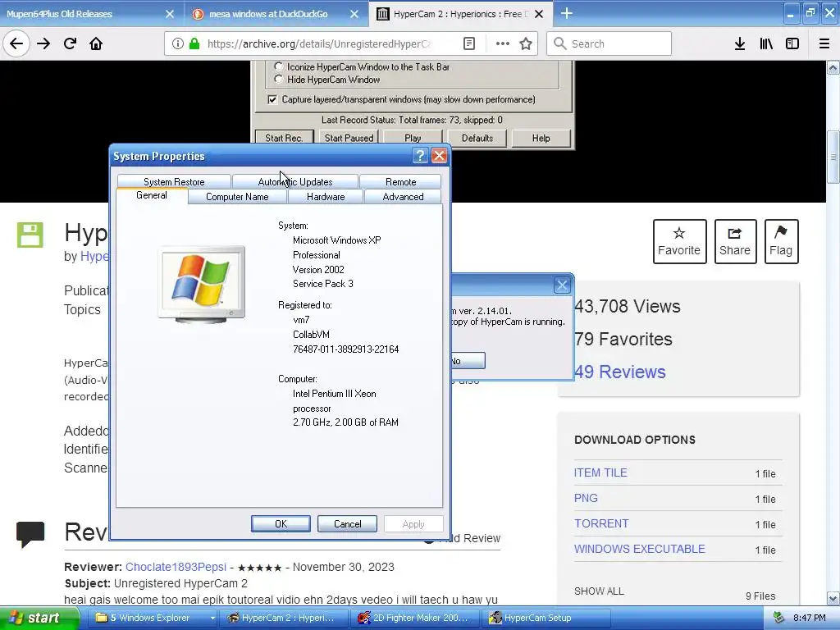The image size is (840, 630).
Task: View site information icon in address bar
Action: tap(178, 43)
